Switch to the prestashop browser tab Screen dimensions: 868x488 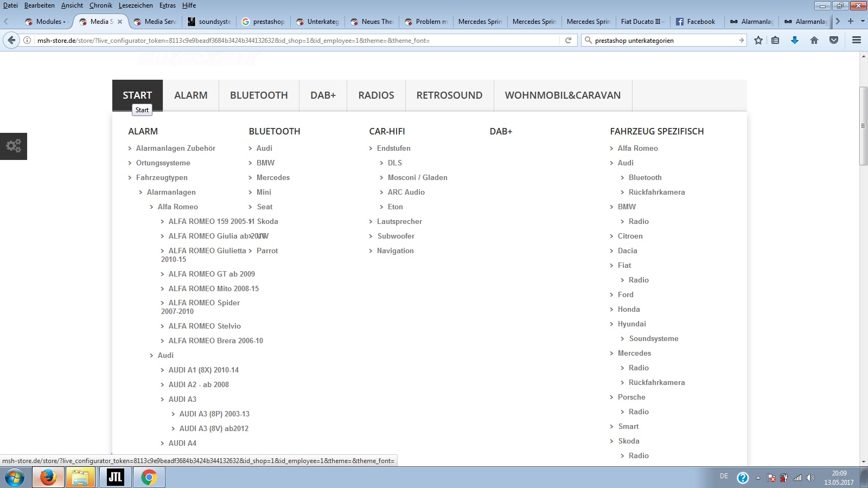tap(264, 22)
